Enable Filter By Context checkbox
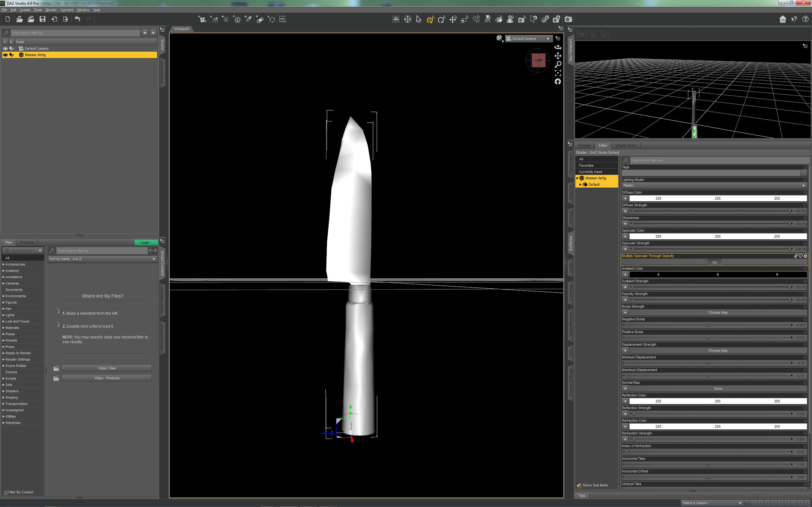812x507 pixels. pos(5,492)
